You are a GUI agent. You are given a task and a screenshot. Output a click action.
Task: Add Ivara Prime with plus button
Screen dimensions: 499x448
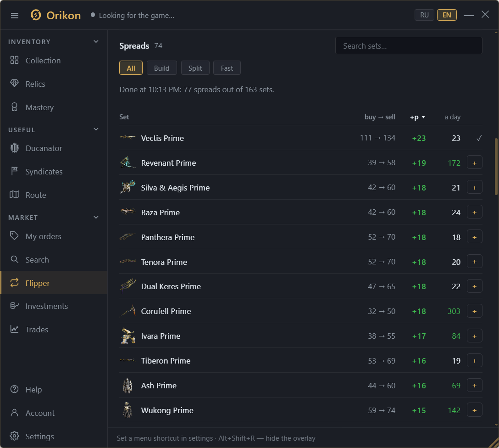pos(475,336)
